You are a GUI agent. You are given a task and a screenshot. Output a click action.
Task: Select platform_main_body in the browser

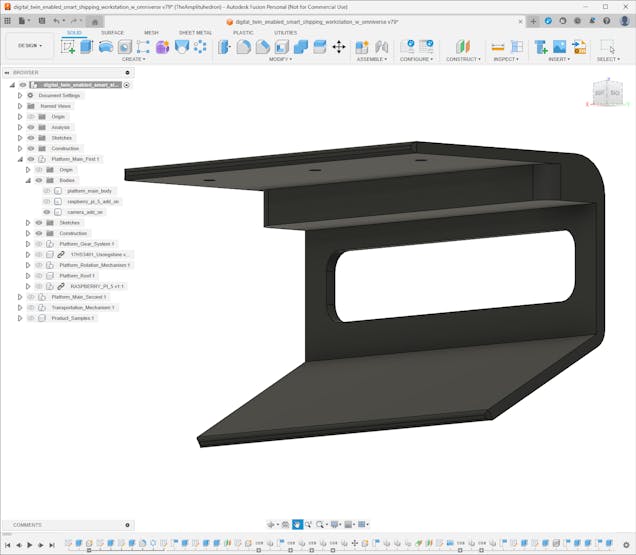point(90,191)
